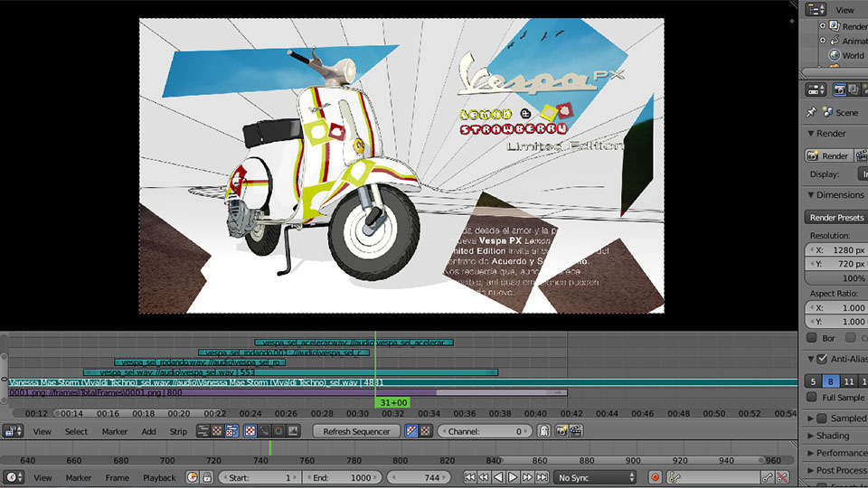Collapse the Render panel

click(x=811, y=134)
